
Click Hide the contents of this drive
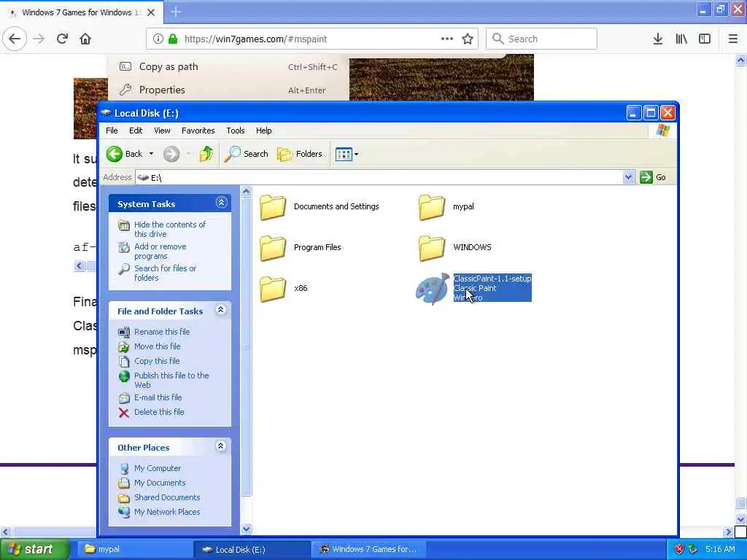(x=169, y=229)
